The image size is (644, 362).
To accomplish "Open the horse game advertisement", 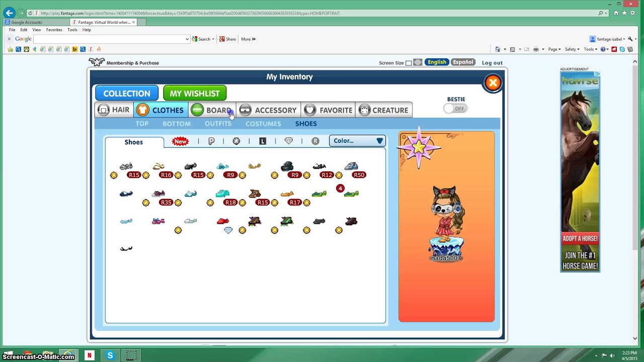I will (x=580, y=172).
